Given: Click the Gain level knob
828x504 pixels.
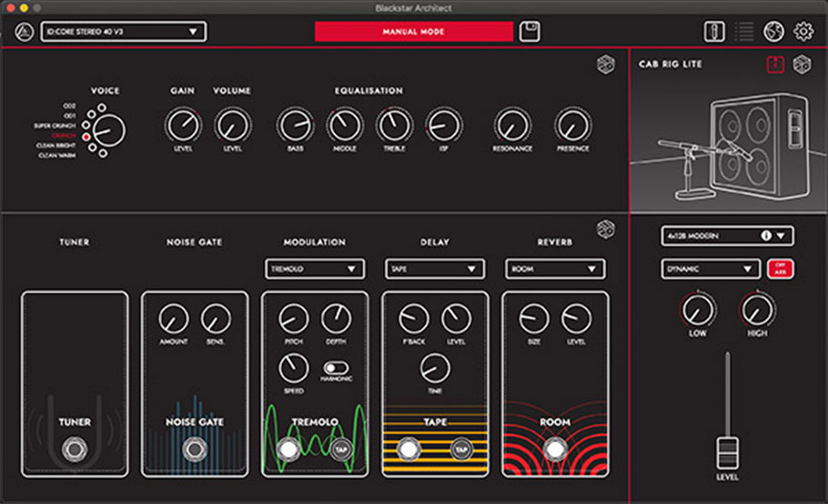Looking at the screenshot, I should pos(183,126).
